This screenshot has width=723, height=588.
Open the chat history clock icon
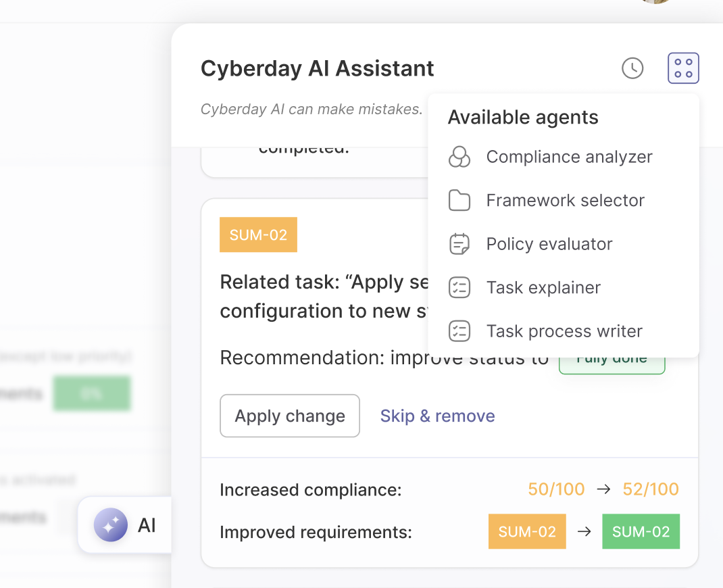click(632, 68)
